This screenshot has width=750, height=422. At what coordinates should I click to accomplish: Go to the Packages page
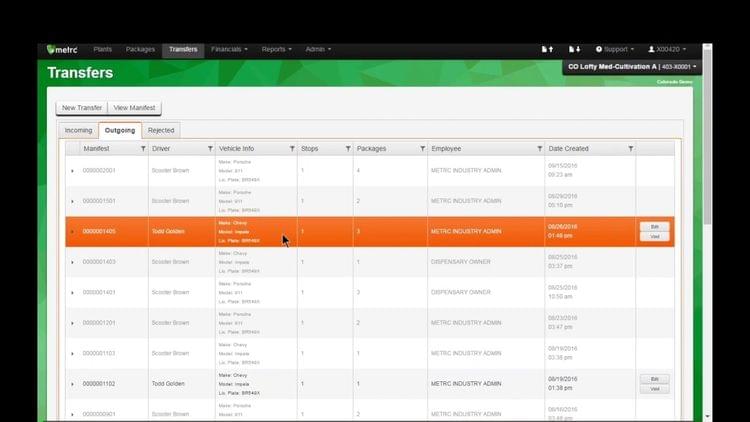pyautogui.click(x=140, y=49)
